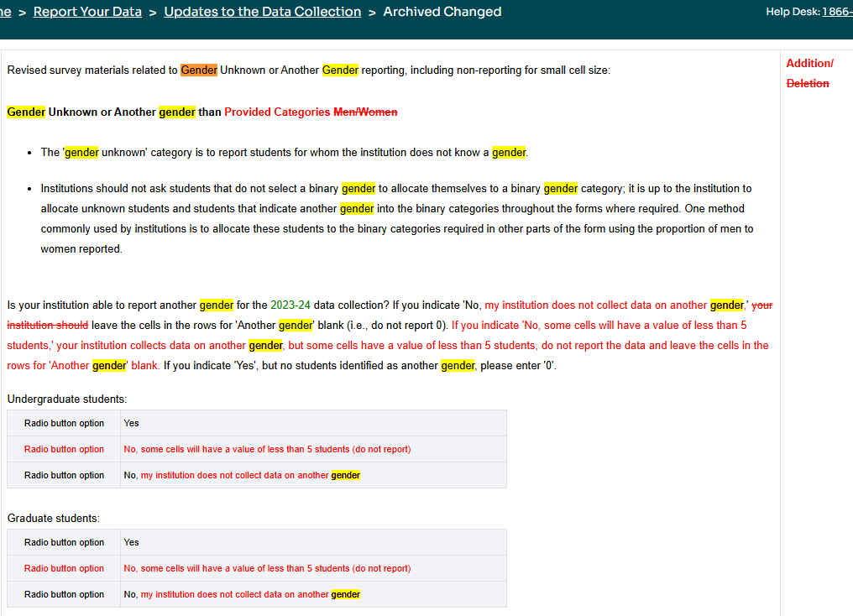853x616 pixels.
Task: Click the struck-through 'institution should' text
Action: [47, 325]
